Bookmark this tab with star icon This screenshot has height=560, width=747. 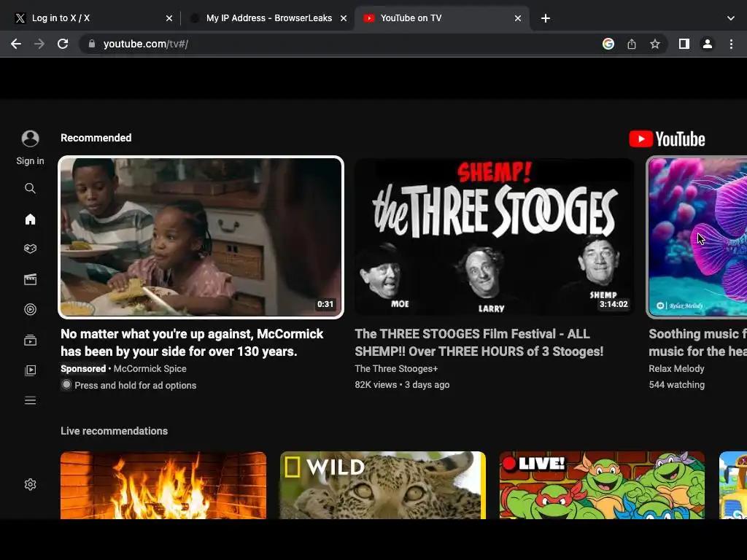point(655,44)
